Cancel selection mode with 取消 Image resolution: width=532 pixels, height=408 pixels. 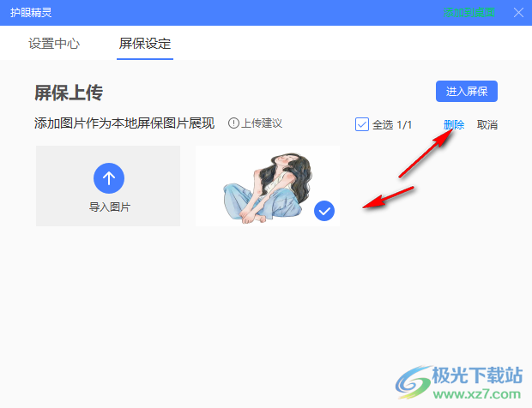tap(487, 124)
